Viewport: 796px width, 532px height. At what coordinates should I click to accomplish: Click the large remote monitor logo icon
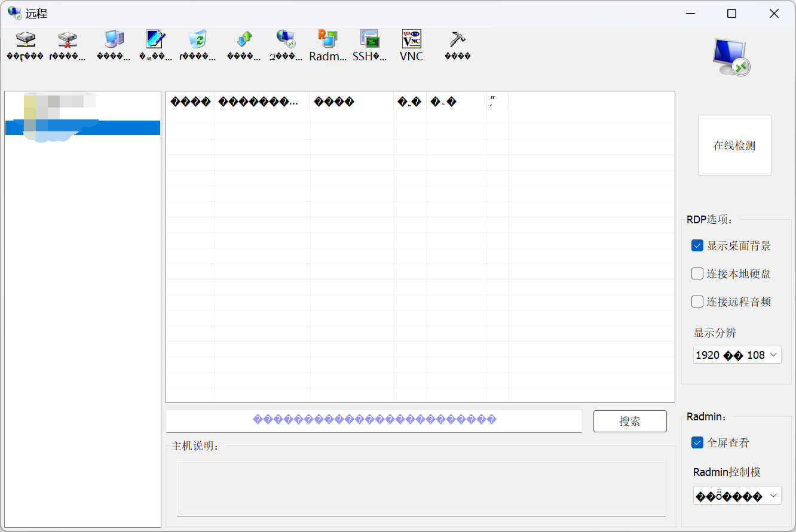(x=731, y=57)
